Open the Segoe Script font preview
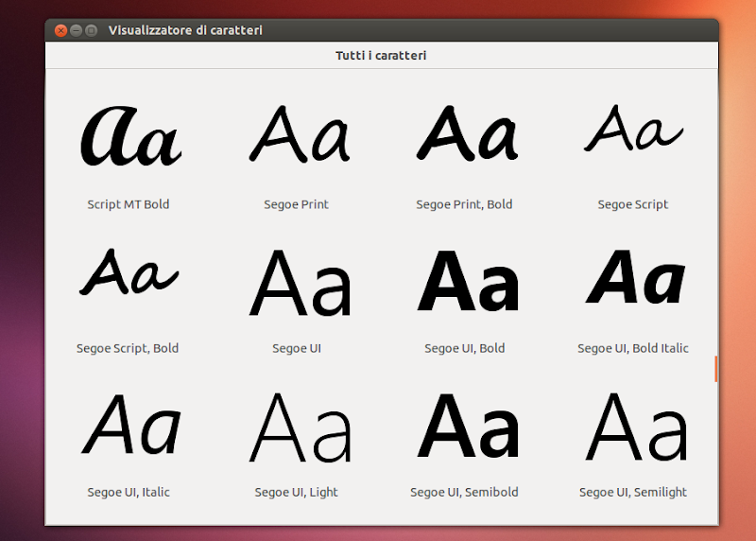756x541 pixels. [x=633, y=128]
